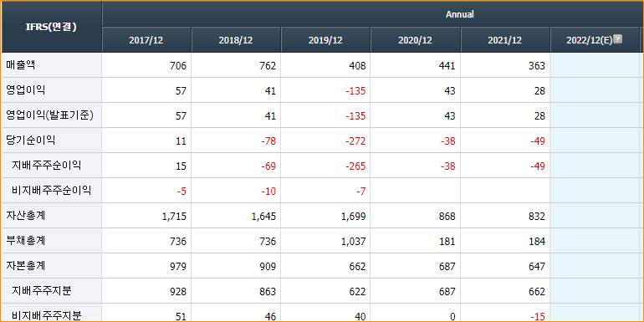The height and width of the screenshot is (322, 644).
Task: Click the 당기순이익 row label
Action: [x=30, y=141]
